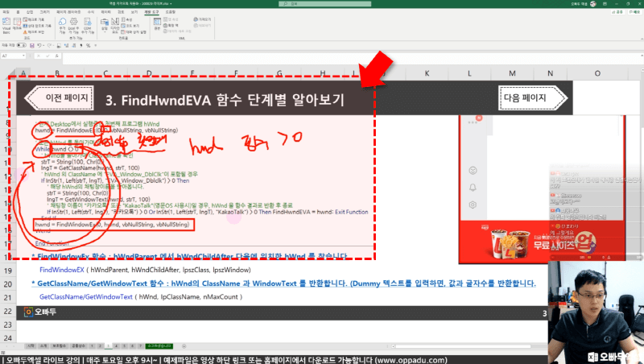Click the Share (공유) button
644x364 pixels.
point(618,12)
